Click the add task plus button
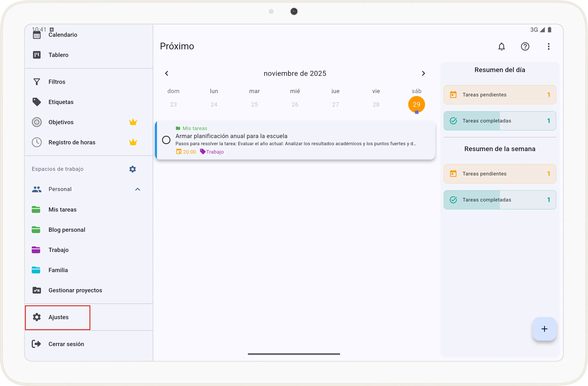This screenshot has height=386, width=588. (544, 329)
